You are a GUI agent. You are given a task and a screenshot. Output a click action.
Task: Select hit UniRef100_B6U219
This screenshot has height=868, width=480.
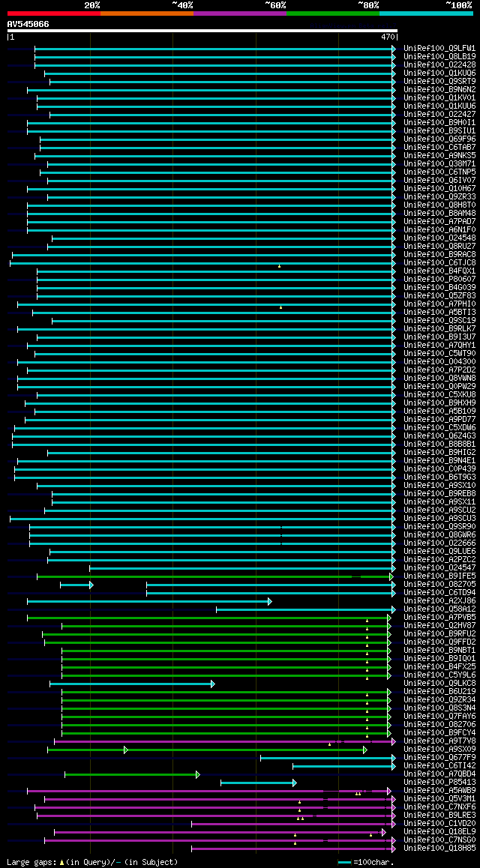(x=439, y=691)
